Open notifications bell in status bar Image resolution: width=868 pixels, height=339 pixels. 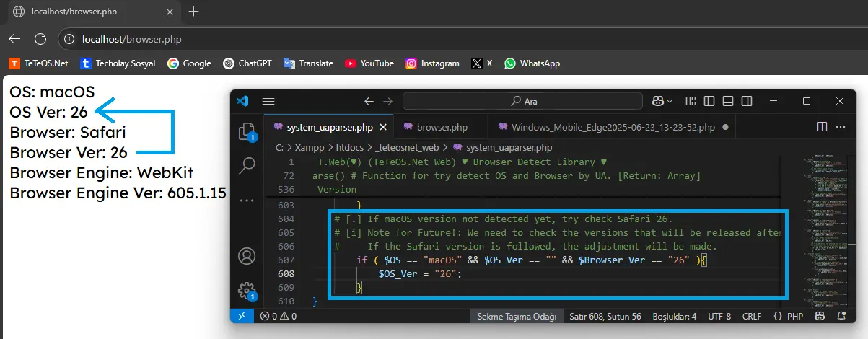click(x=842, y=316)
